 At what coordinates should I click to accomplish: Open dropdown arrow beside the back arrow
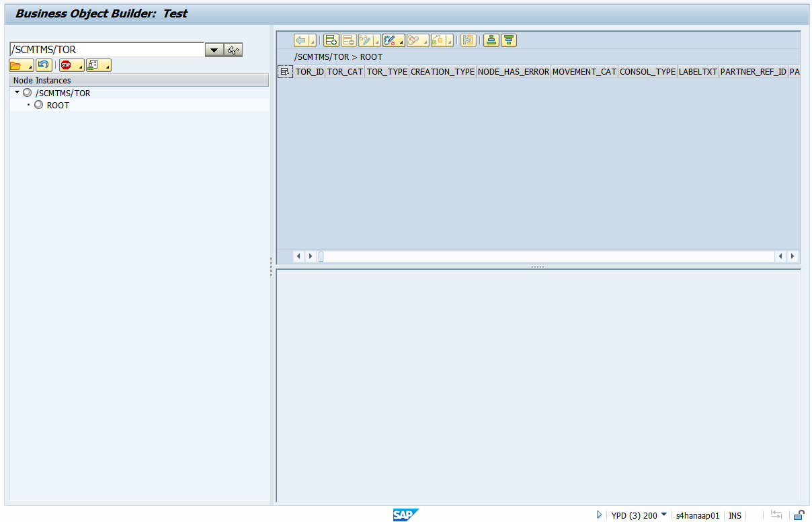point(313,40)
